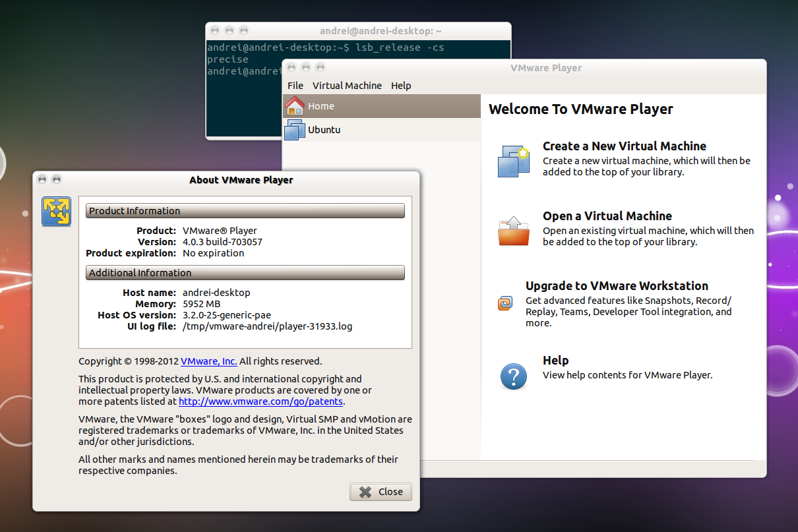
Task: Click the Close button in About dialog
Action: [381, 492]
